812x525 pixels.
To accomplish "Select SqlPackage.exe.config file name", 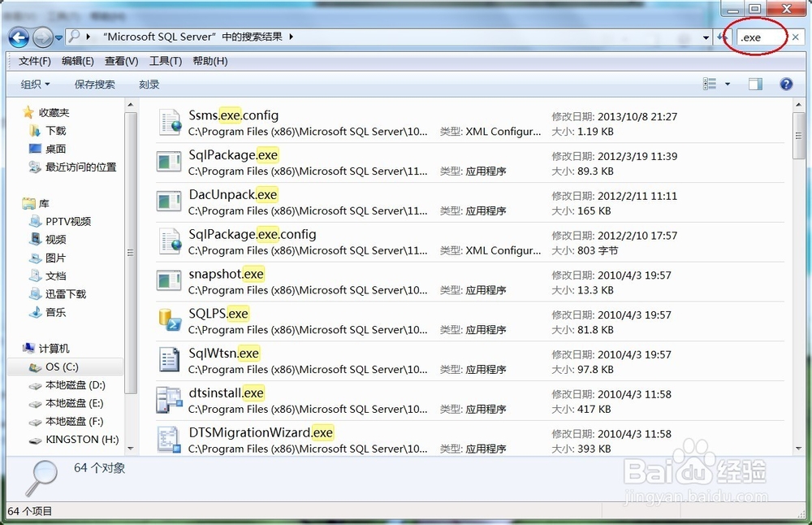I will 253,234.
